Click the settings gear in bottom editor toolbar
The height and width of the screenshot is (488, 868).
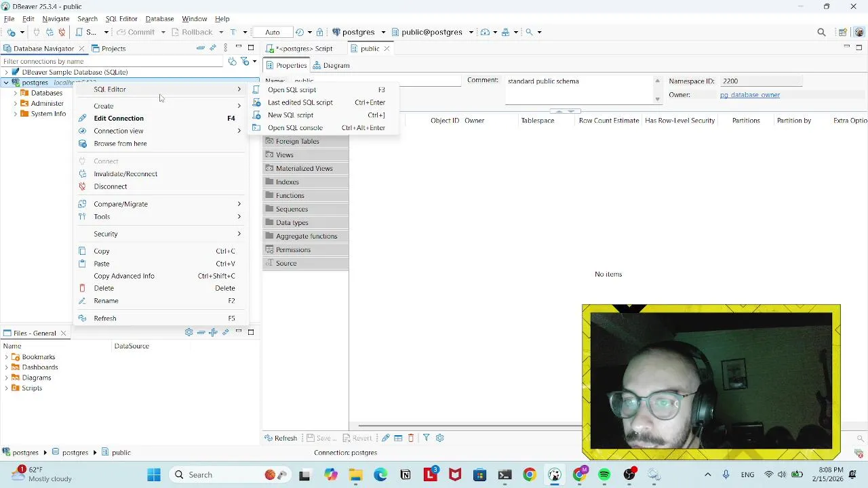coord(439,438)
